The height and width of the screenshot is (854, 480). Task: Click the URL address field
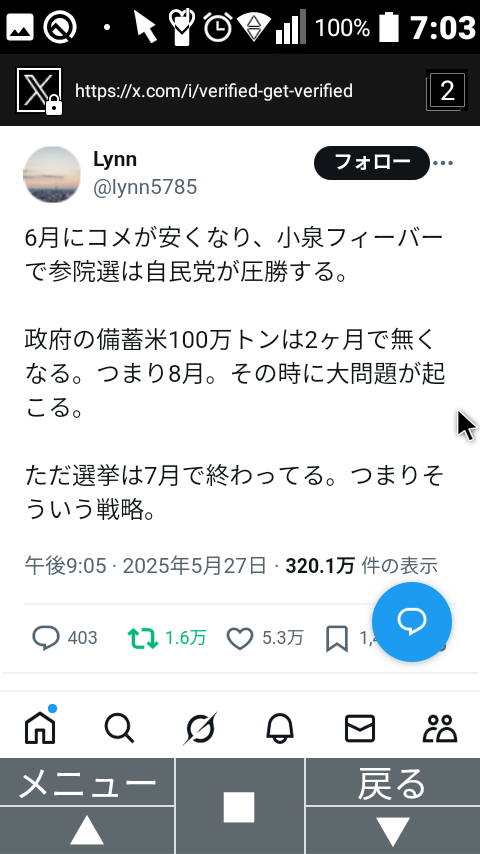click(x=214, y=90)
